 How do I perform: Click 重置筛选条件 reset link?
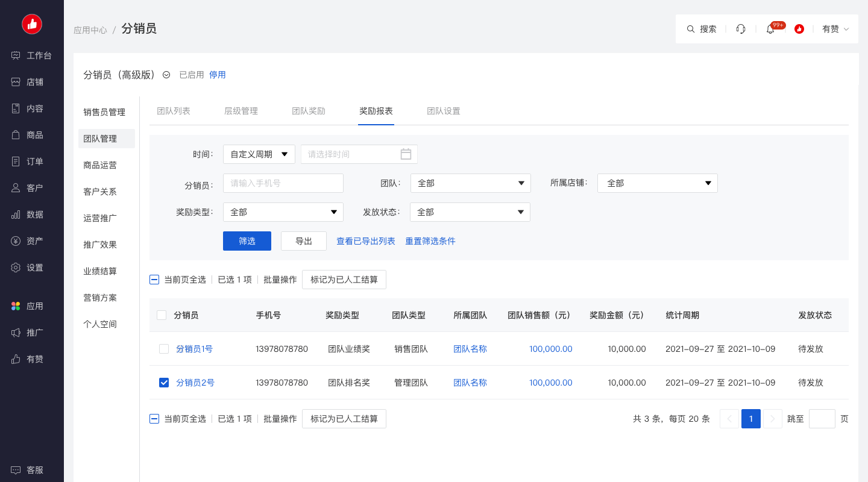pos(430,241)
